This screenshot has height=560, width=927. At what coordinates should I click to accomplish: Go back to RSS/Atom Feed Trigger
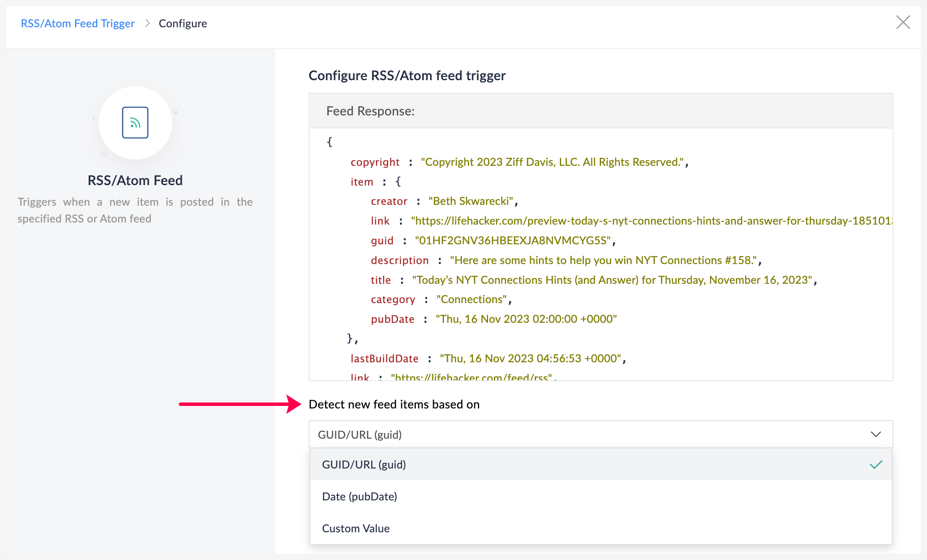pyautogui.click(x=78, y=24)
